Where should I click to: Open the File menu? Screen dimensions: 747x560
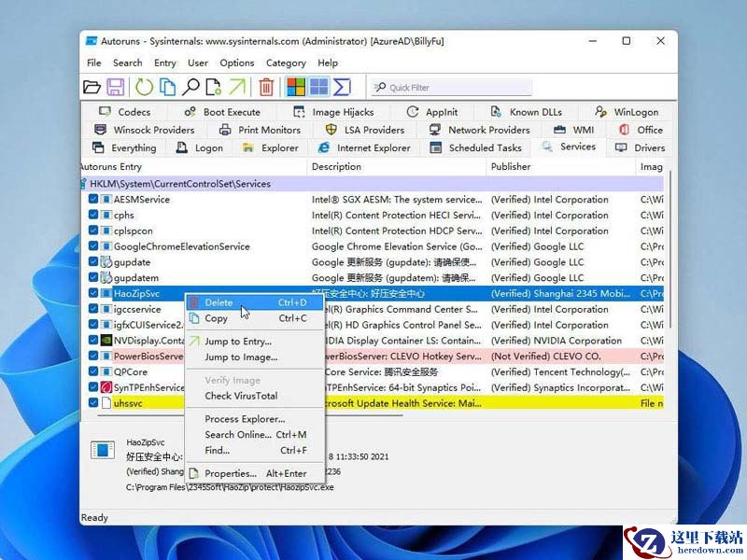(x=94, y=63)
